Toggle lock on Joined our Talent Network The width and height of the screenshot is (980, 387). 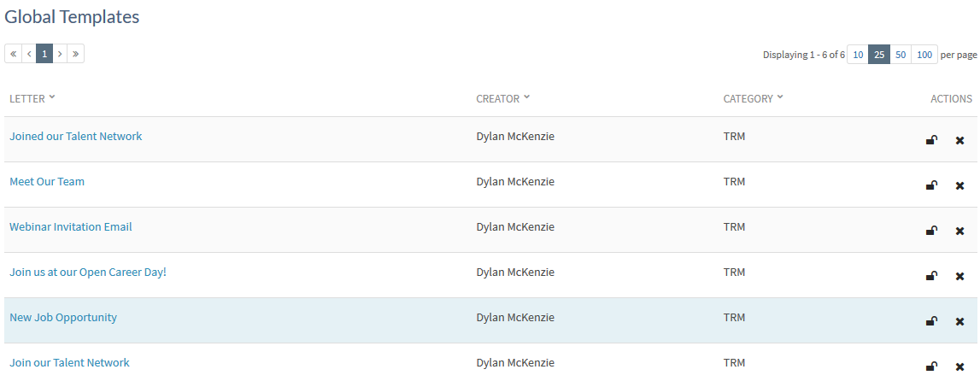(931, 140)
